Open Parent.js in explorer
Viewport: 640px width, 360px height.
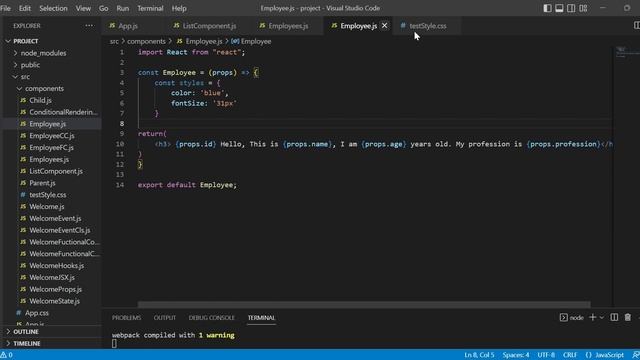click(x=42, y=183)
